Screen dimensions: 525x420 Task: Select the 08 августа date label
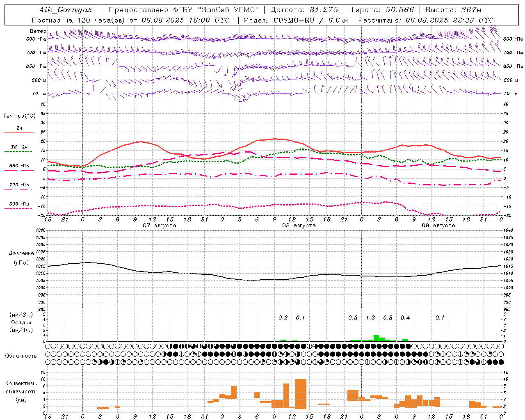(299, 226)
